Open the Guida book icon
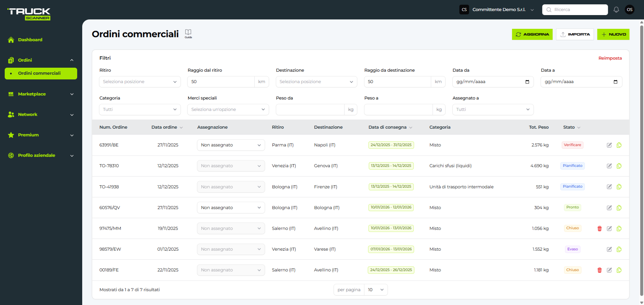Screen dimensions: 644x305 [188, 33]
